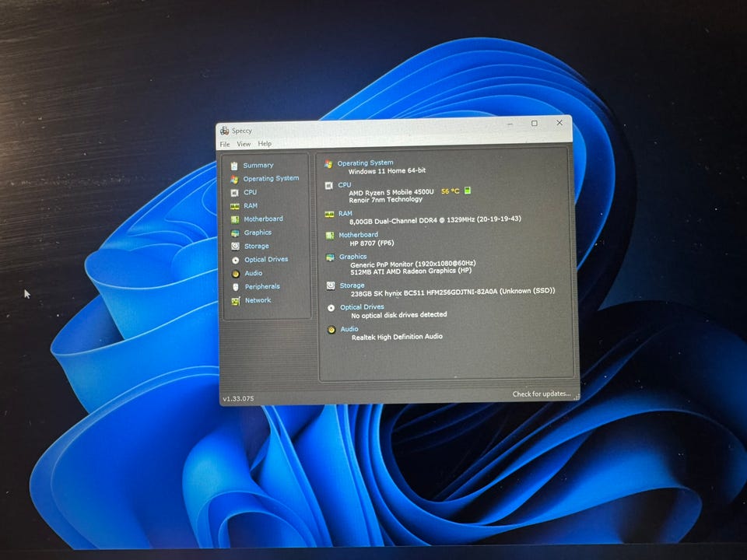The width and height of the screenshot is (747, 560).
Task: Select Operating System in the sidebar
Action: tap(271, 179)
